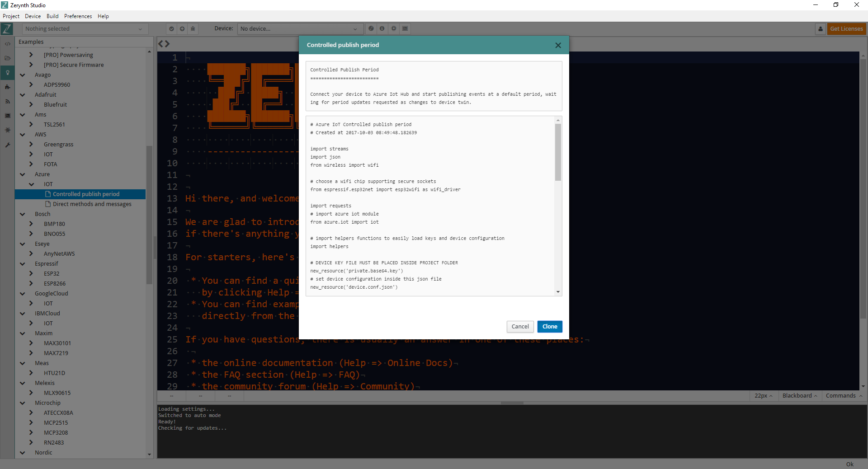Select the BNO055 tree item
Viewport: 868px width, 469px height.
[54, 234]
